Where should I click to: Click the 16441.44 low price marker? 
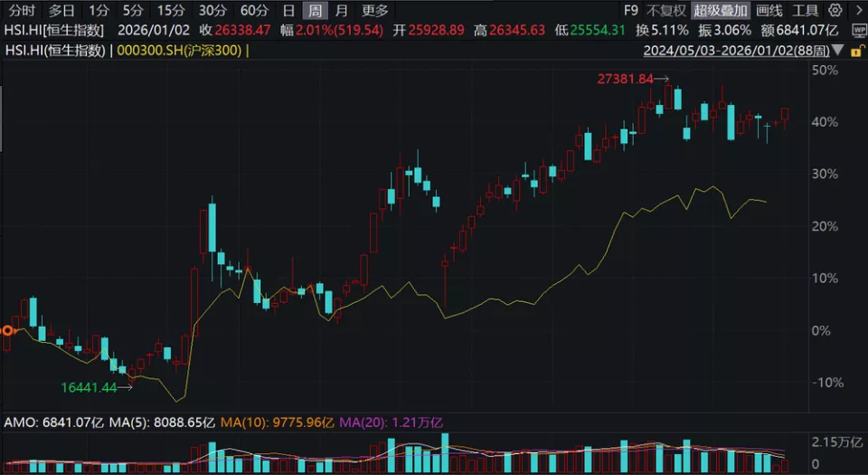tap(89, 387)
